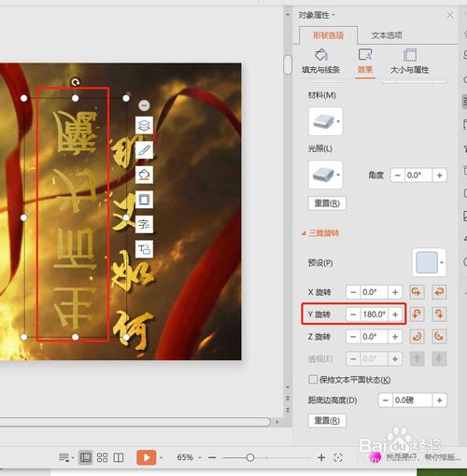The width and height of the screenshot is (467, 476).
Task: Click Reset button under Lighting
Action: pos(327,203)
